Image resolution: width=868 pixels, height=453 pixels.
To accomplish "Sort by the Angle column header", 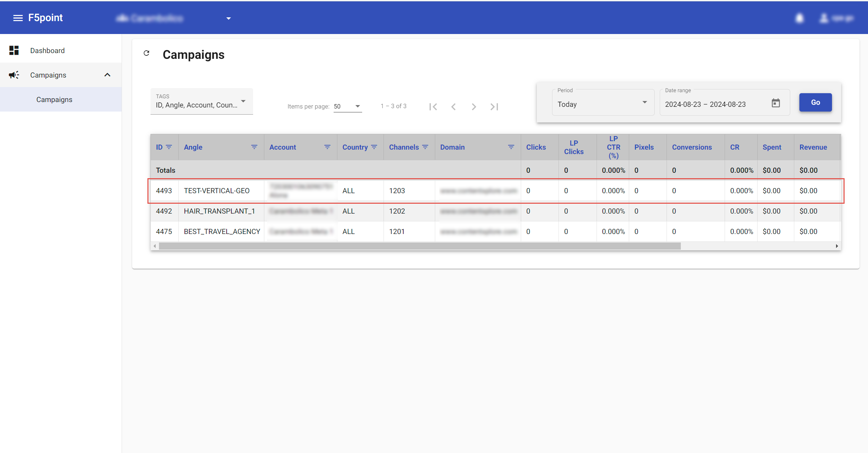I will [193, 147].
